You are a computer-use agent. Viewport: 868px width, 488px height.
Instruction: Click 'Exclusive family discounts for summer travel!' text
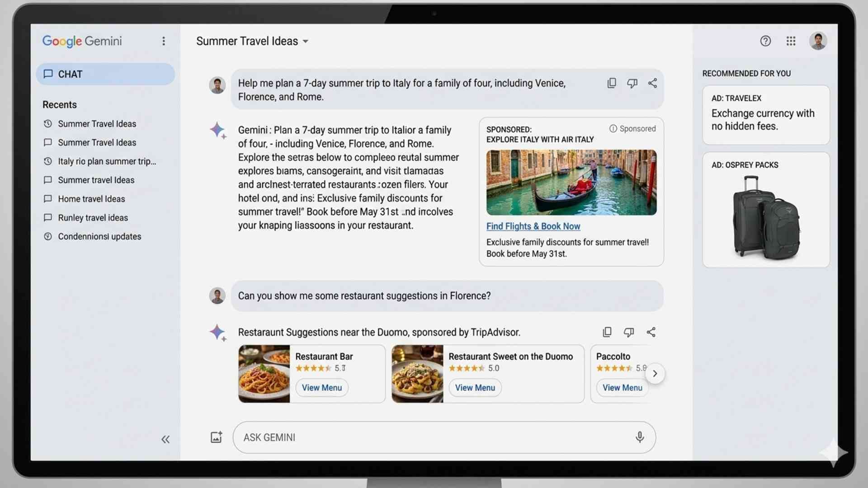(568, 243)
